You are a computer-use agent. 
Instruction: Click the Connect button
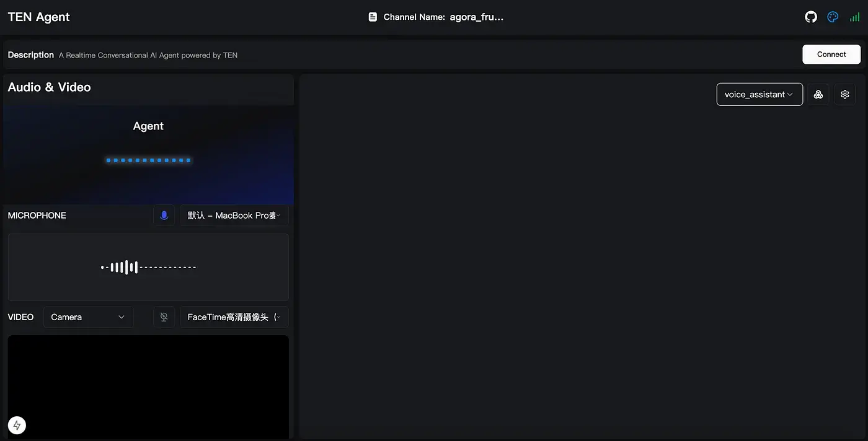(831, 55)
